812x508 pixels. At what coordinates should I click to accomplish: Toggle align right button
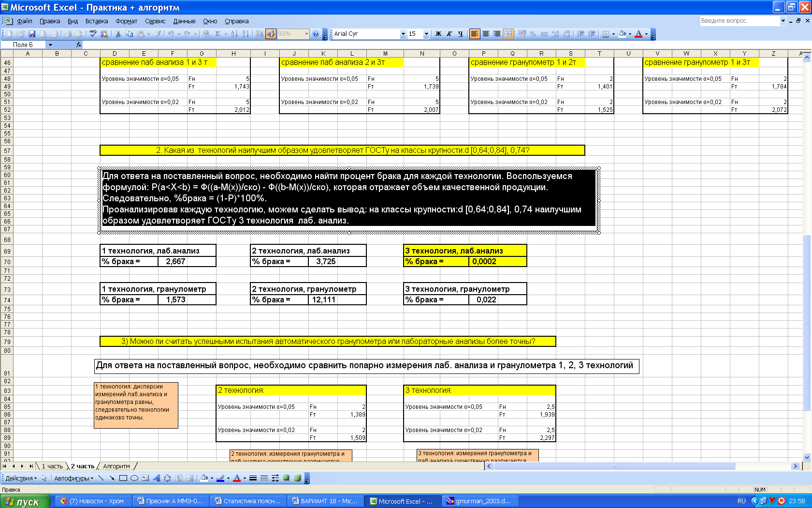[x=497, y=34]
